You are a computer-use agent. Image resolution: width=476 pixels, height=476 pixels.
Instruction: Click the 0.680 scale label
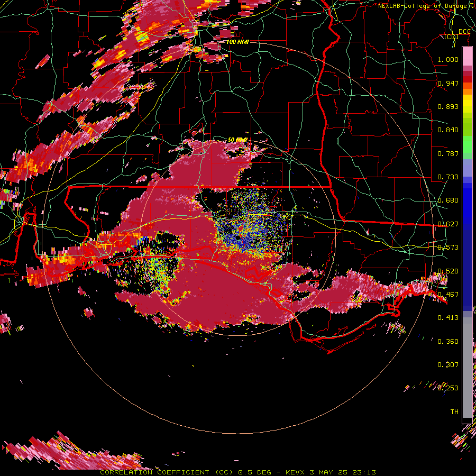click(448, 200)
